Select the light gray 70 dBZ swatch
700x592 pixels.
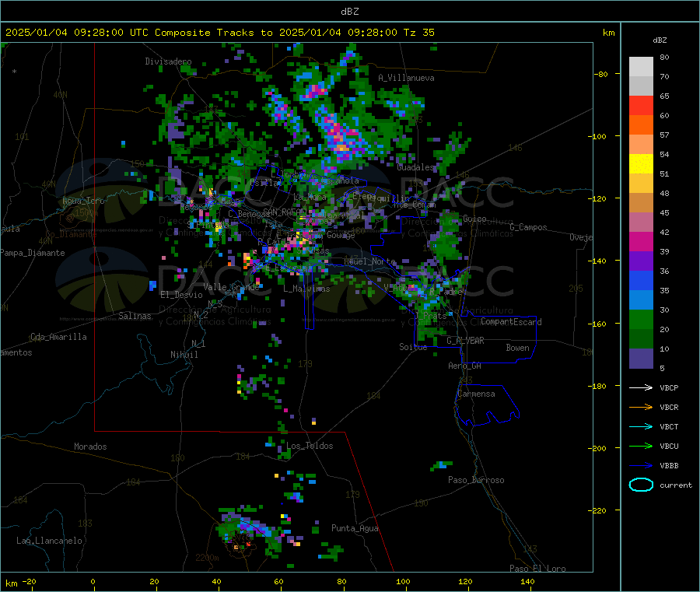pos(641,67)
